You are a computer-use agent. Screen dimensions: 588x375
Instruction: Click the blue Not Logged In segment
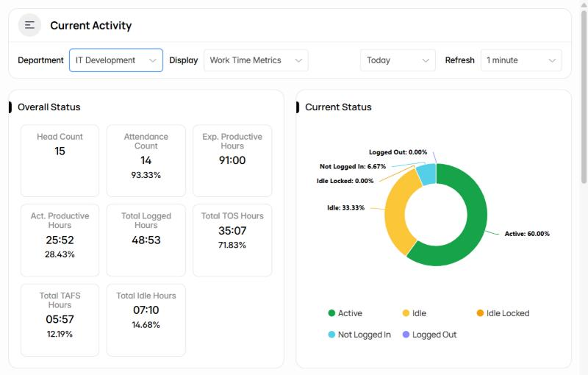(428, 174)
